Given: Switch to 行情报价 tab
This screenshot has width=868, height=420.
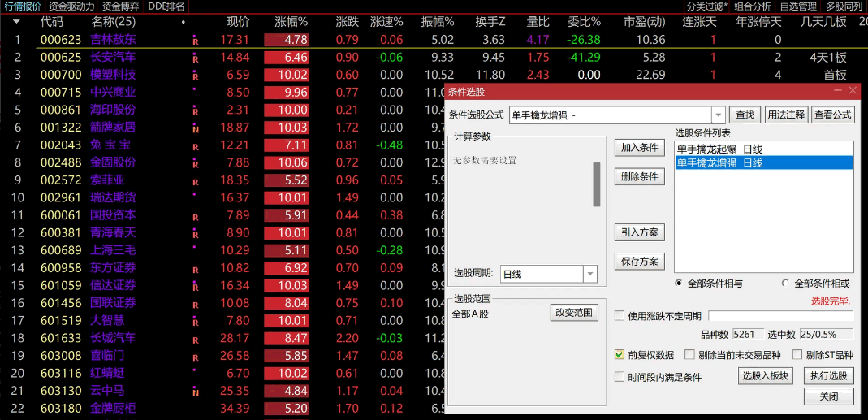Looking at the screenshot, I should tap(22, 6).
